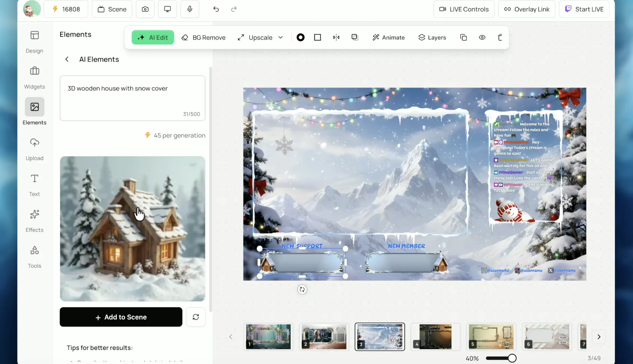Click the duplicate element icon

tap(463, 38)
